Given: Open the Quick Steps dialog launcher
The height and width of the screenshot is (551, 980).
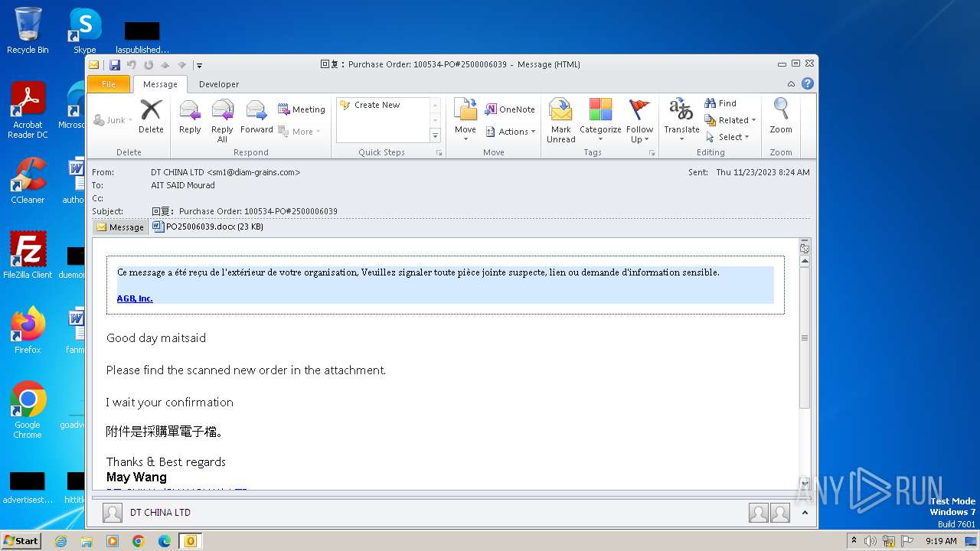Looking at the screenshot, I should pyautogui.click(x=439, y=153).
